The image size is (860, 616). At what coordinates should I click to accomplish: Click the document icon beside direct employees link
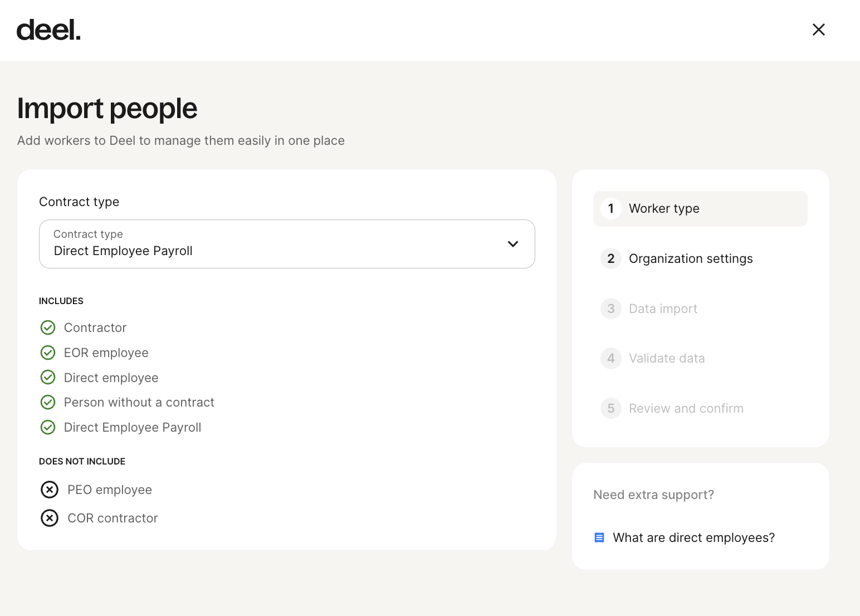click(599, 537)
